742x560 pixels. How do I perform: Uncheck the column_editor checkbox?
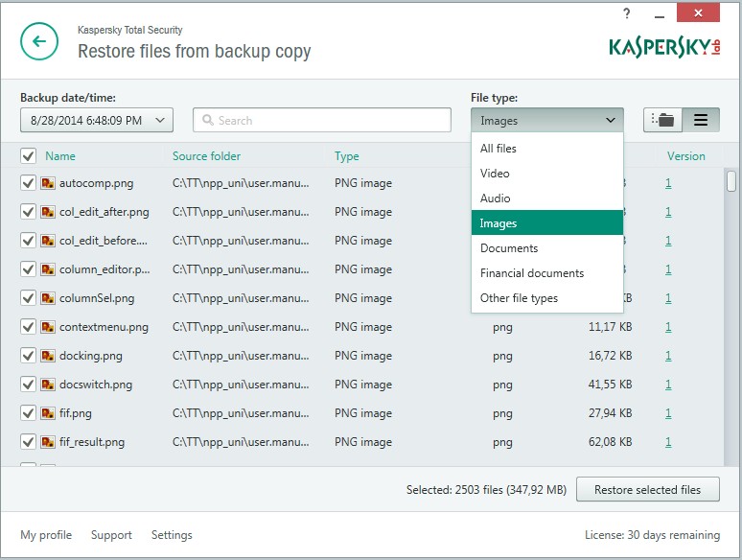(x=29, y=268)
